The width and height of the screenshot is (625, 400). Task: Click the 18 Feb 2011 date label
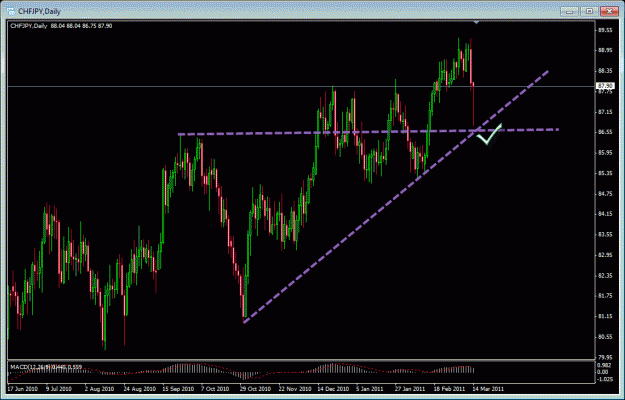[x=449, y=389]
